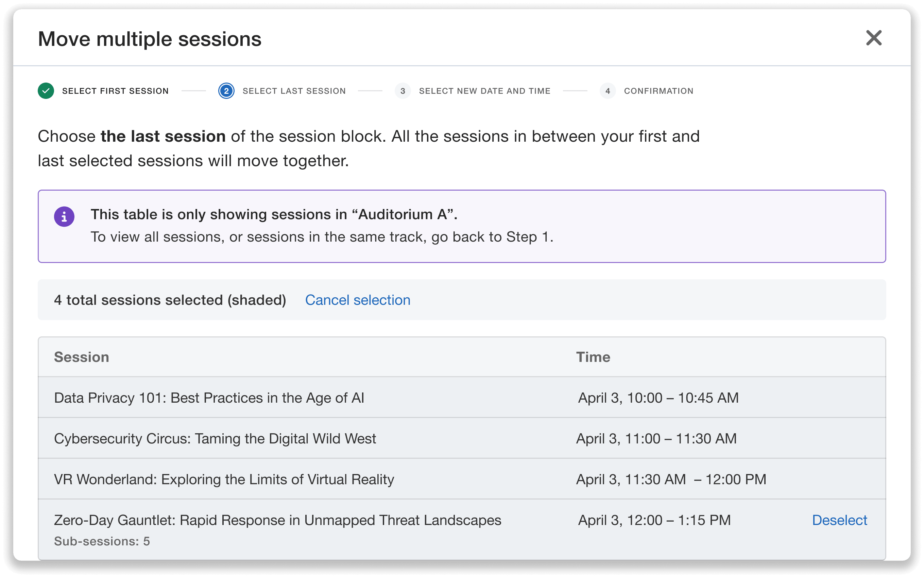Screen dimensions: 924x578
Task: Click the step 3 circle indicator
Action: (403, 91)
